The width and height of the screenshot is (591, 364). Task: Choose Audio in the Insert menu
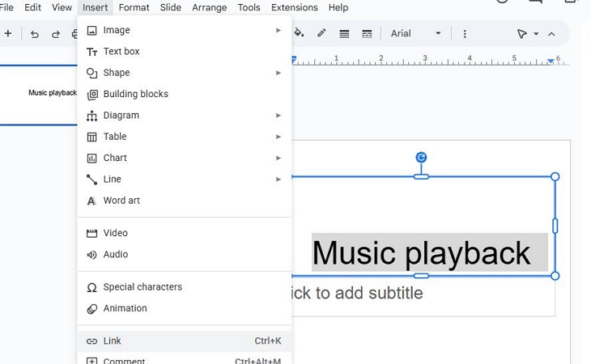(185, 255)
